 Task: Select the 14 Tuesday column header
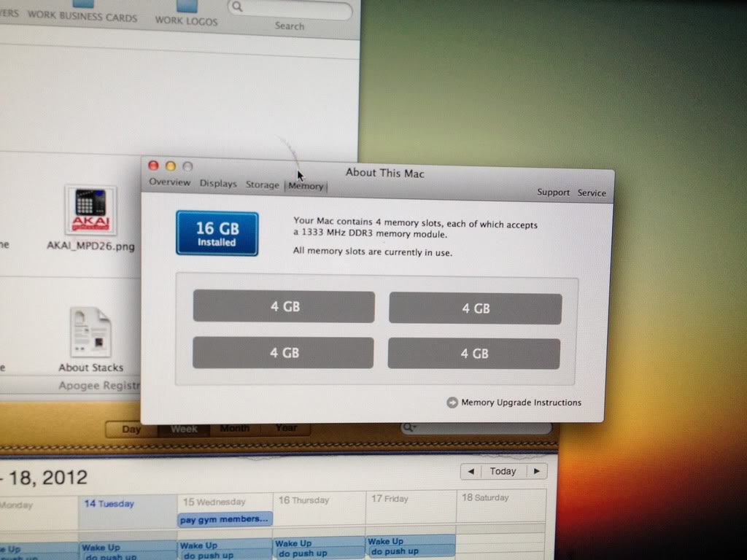click(109, 503)
